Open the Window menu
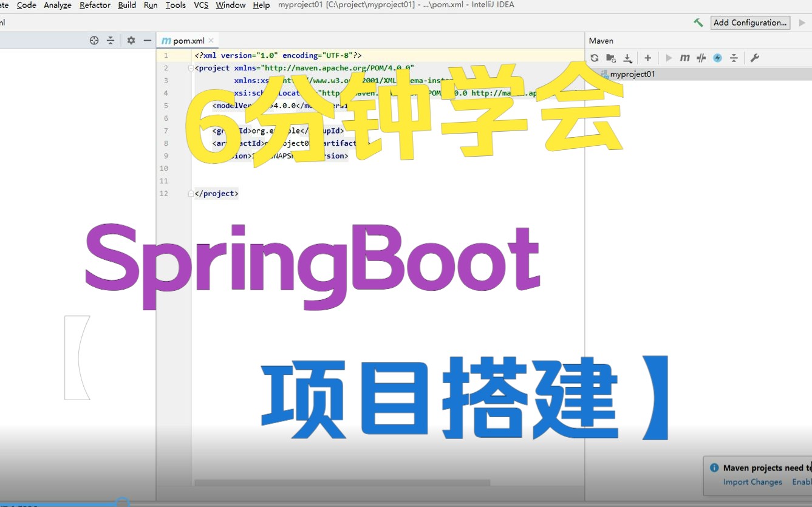 (231, 5)
